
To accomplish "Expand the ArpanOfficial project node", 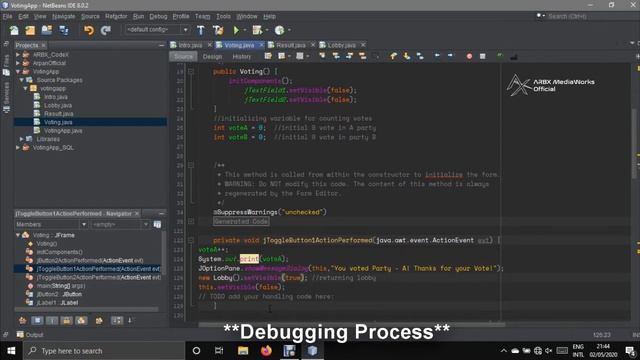I will (x=18, y=63).
